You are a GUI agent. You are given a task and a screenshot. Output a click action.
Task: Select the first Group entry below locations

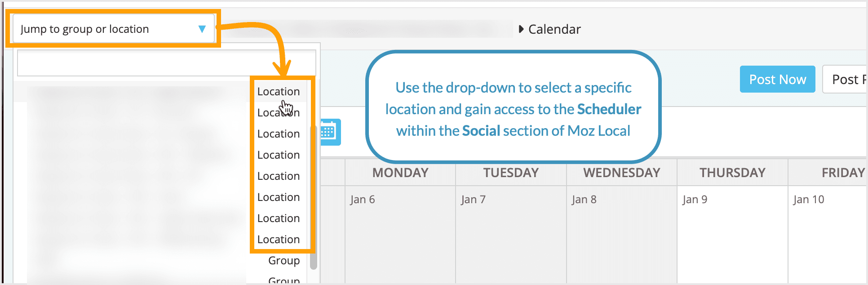pyautogui.click(x=283, y=260)
